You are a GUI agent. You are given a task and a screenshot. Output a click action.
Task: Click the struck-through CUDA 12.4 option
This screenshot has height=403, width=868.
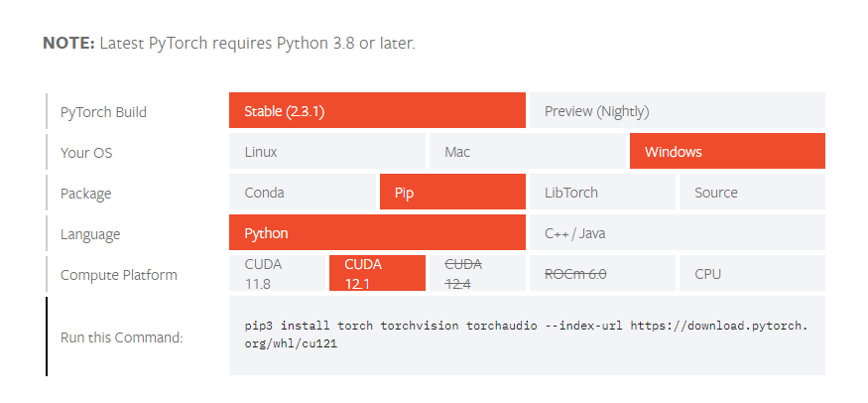pos(477,274)
